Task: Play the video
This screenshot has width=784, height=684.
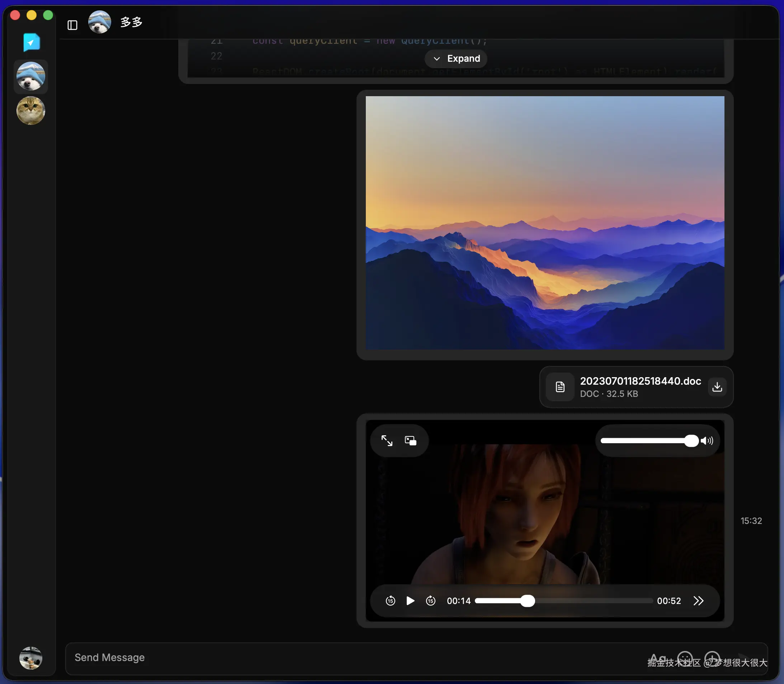Action: click(x=411, y=601)
